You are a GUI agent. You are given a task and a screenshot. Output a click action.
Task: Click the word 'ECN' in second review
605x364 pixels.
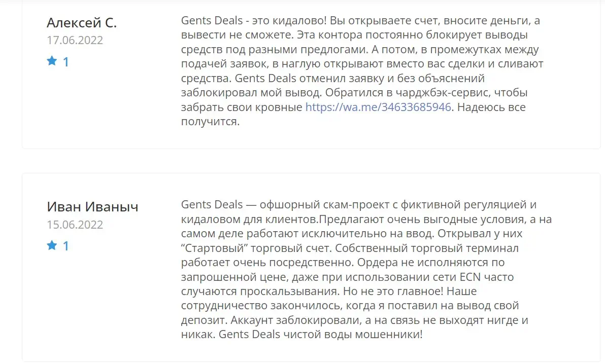pos(470,277)
